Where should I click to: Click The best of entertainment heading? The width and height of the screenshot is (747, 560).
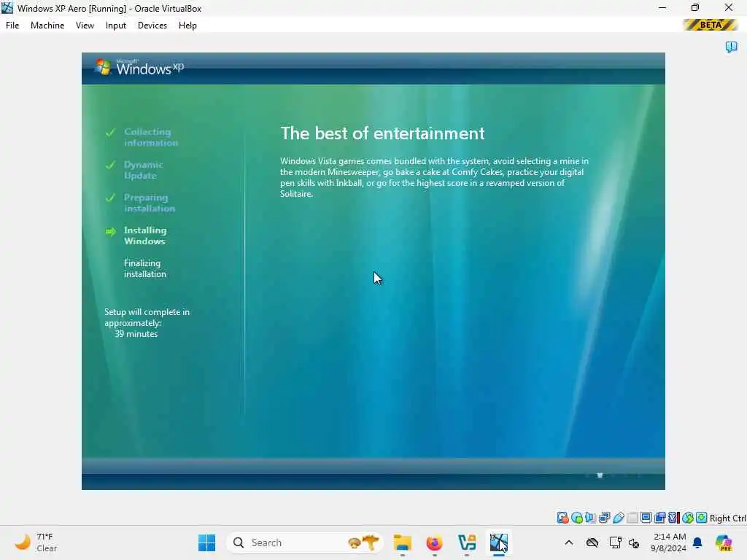pos(382,133)
